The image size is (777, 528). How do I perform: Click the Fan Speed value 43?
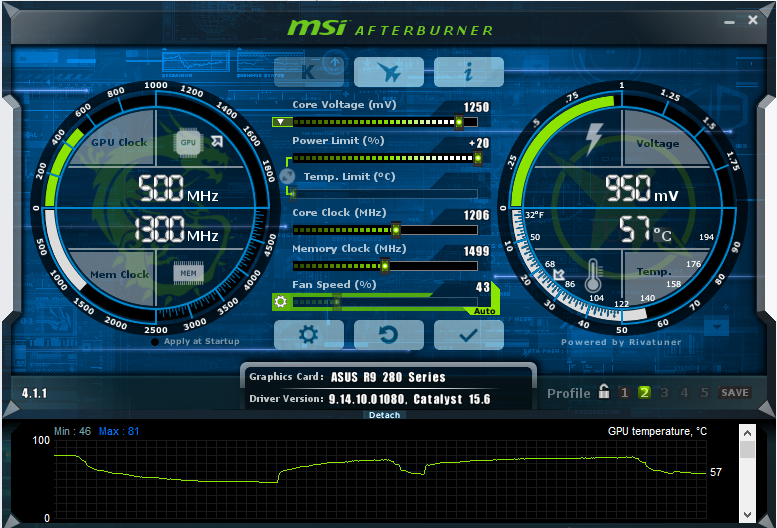483,287
